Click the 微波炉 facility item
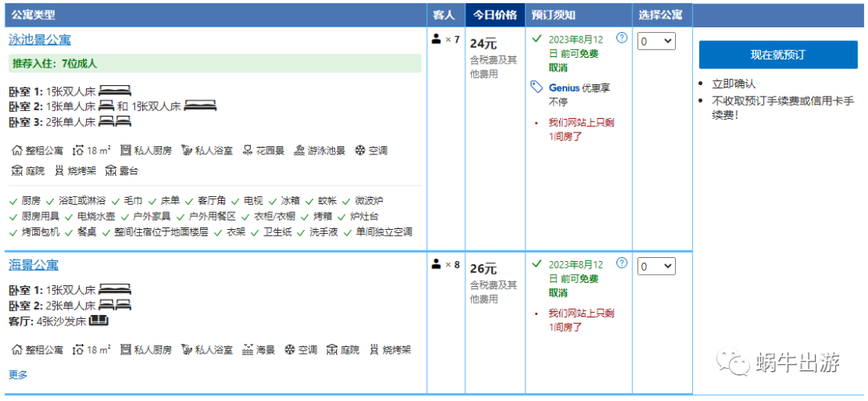Screen dimensions: 868x401 point(369,201)
